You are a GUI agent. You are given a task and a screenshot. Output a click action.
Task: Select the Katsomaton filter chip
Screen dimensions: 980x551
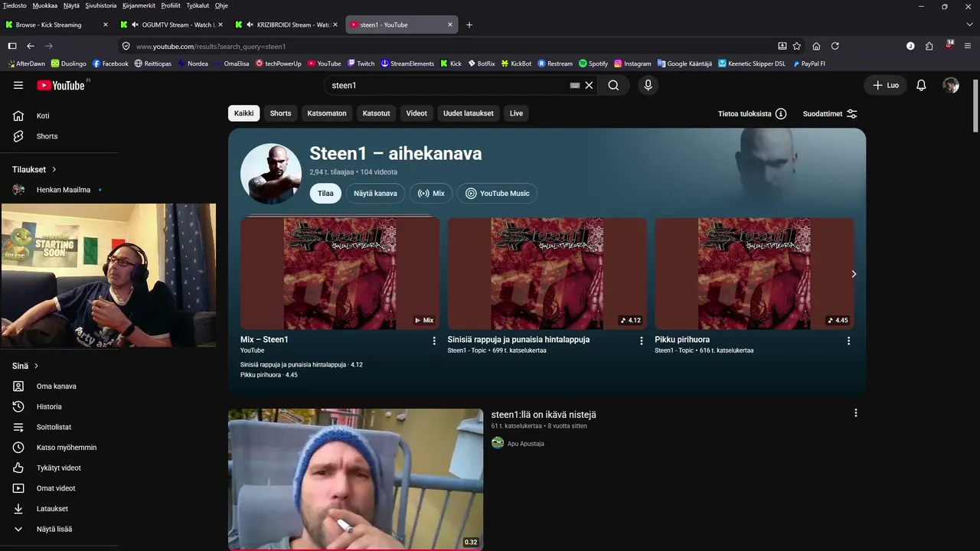click(327, 113)
